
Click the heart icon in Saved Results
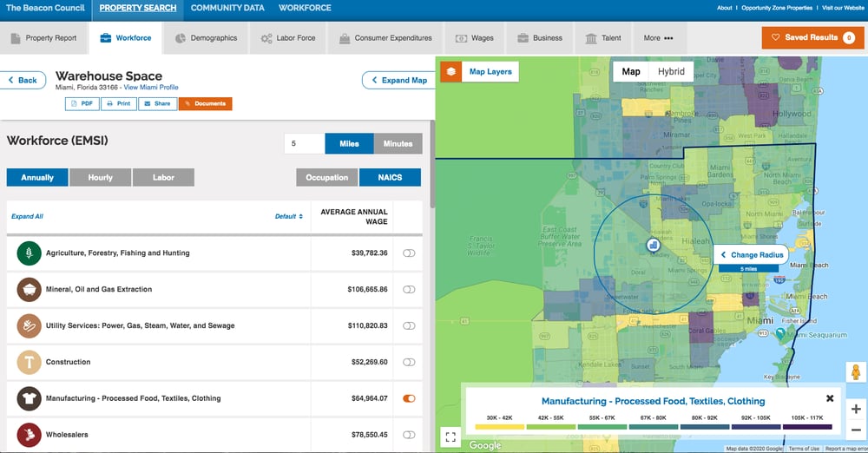(775, 37)
